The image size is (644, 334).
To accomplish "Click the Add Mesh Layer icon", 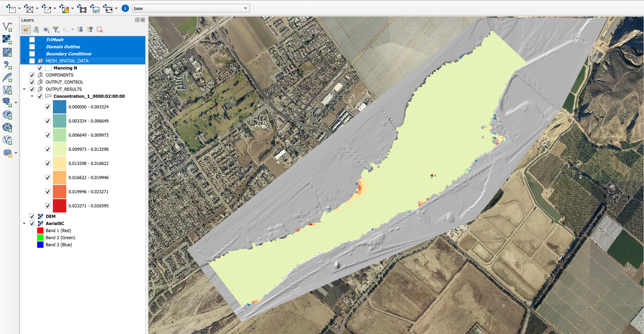I will point(7,52).
